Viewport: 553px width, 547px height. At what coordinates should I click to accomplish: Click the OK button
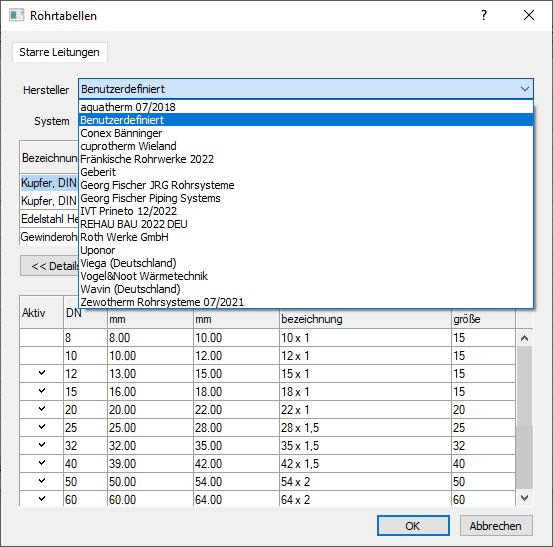point(413,525)
